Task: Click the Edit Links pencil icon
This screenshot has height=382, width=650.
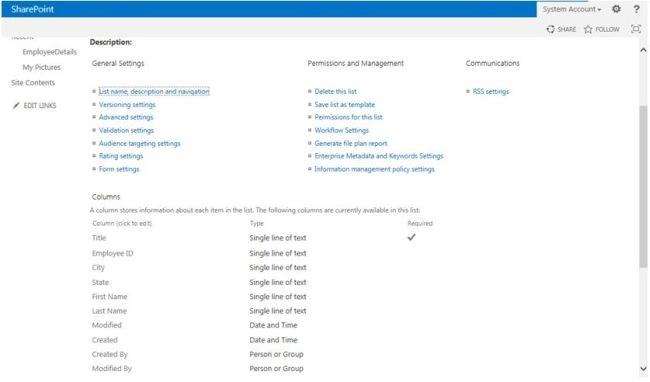Action: [16, 105]
